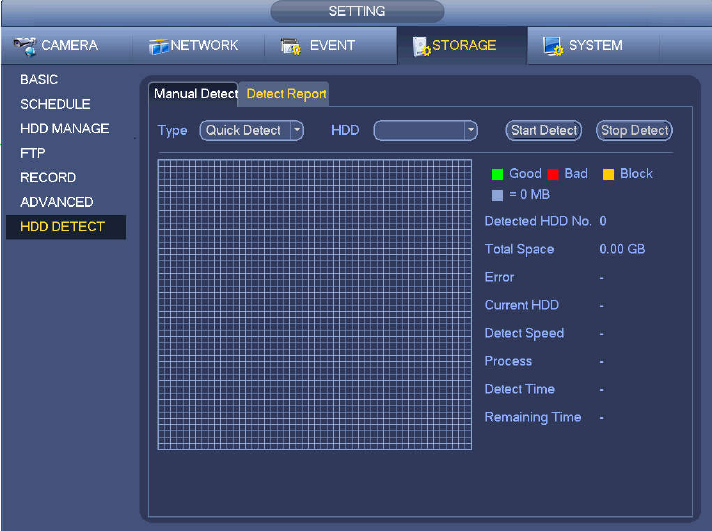The width and height of the screenshot is (712, 531).
Task: Switch to the Detect Report tab
Action: pyautogui.click(x=285, y=94)
